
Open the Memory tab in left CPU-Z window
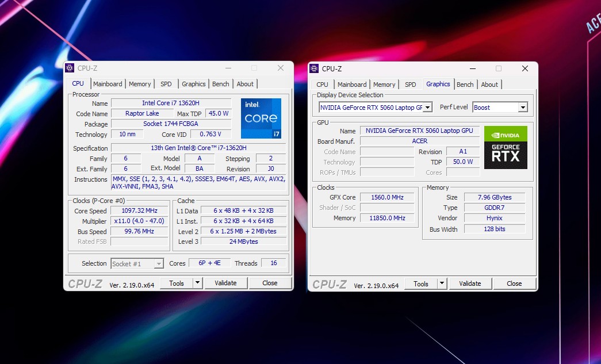tap(140, 84)
